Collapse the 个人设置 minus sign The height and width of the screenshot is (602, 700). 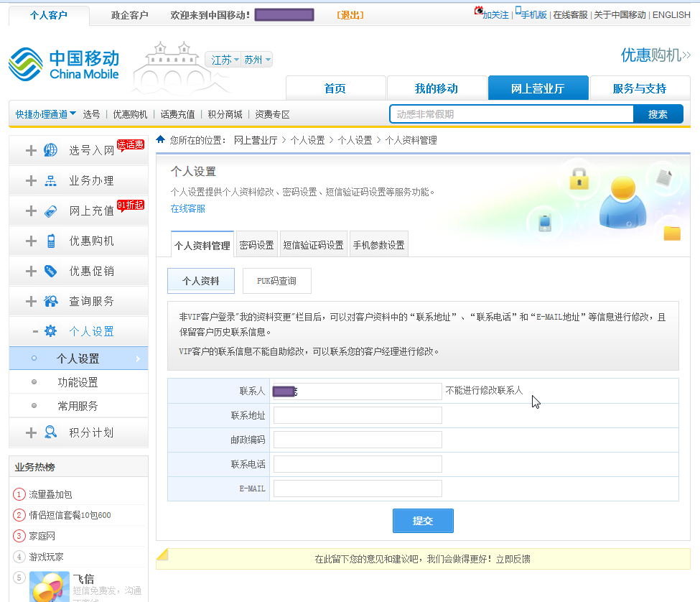[35, 331]
